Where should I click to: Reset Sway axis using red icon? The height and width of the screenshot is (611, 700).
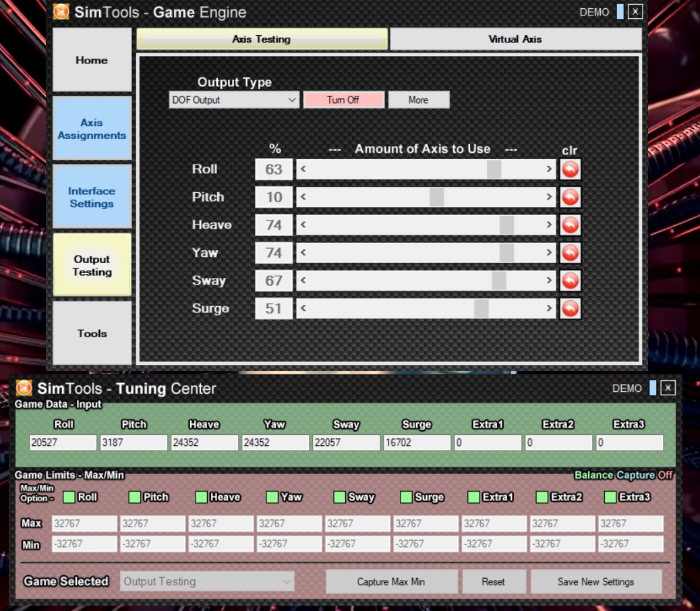[570, 281]
